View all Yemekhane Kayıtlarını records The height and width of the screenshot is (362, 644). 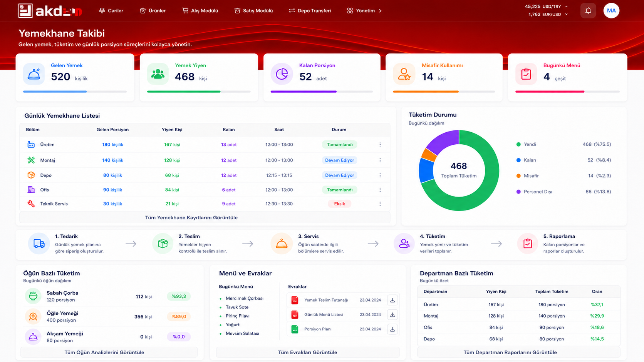pos(205,218)
